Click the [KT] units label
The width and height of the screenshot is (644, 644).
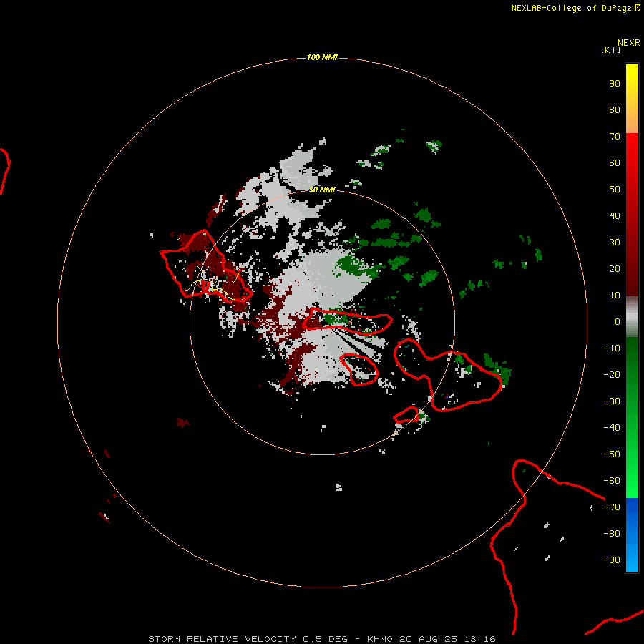(x=610, y=49)
